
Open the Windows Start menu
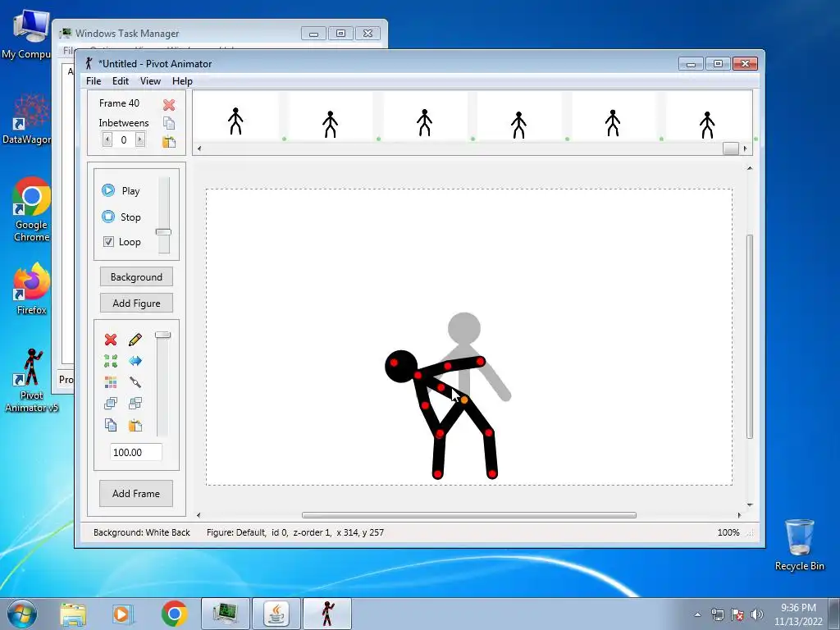pyautogui.click(x=21, y=614)
